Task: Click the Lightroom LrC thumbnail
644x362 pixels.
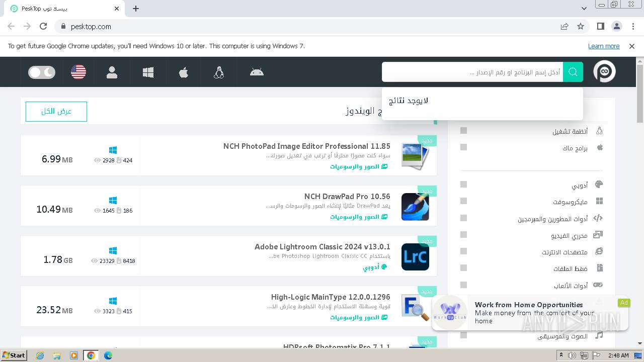Action: pyautogui.click(x=415, y=257)
